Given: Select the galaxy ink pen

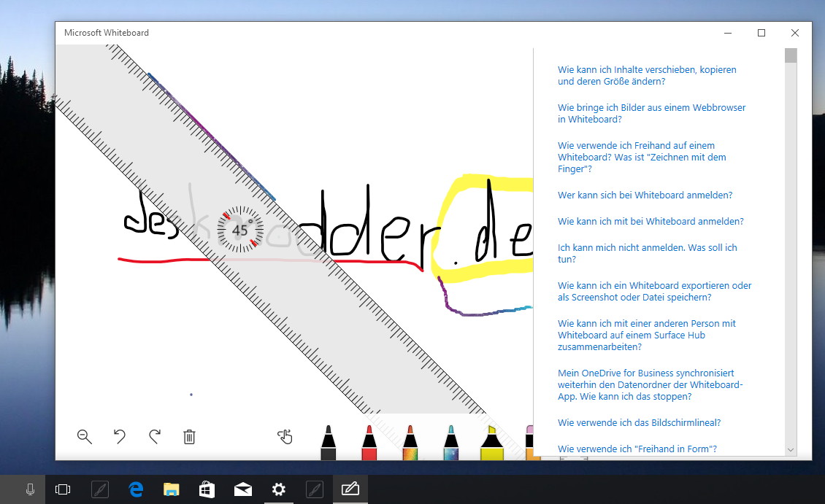Looking at the screenshot, I should click(451, 443).
